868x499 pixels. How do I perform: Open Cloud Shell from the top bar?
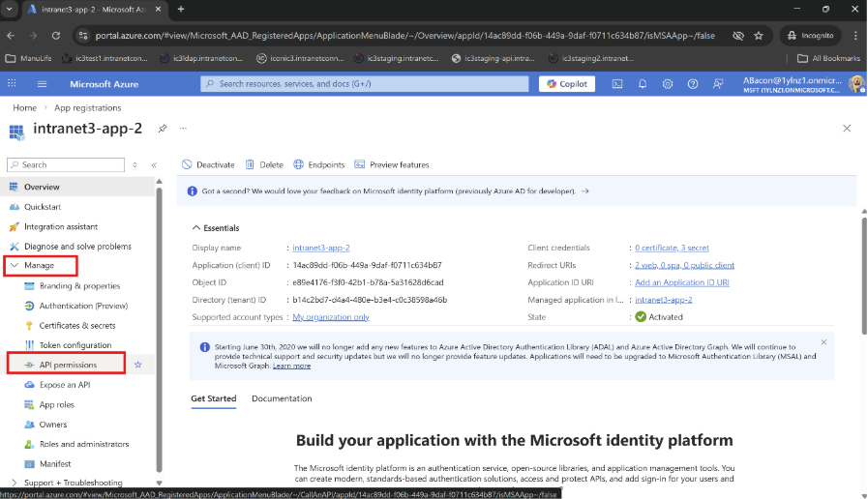click(x=617, y=84)
